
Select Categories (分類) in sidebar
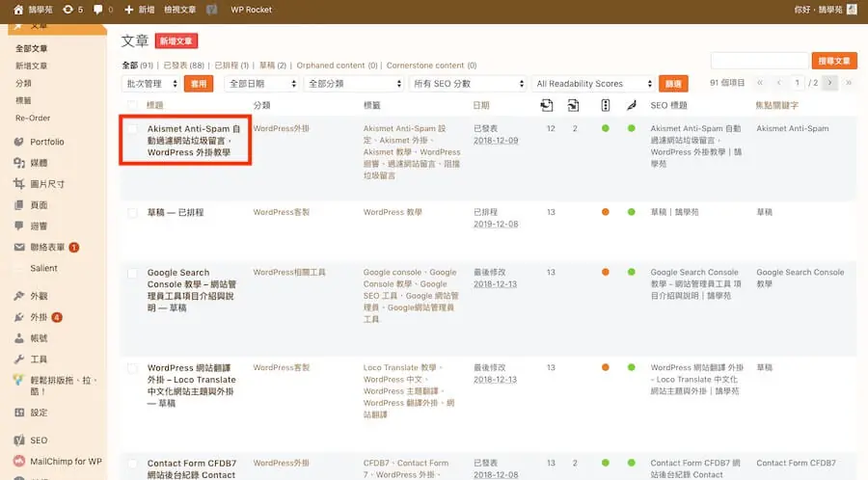point(23,83)
